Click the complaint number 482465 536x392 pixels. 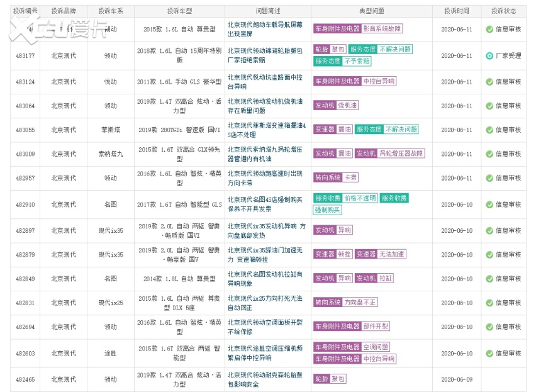25,379
